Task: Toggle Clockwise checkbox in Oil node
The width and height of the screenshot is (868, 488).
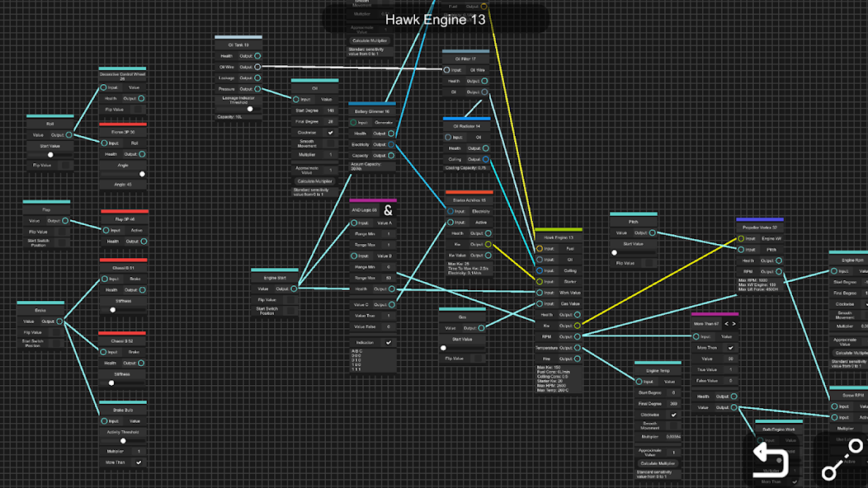Action: tap(331, 132)
